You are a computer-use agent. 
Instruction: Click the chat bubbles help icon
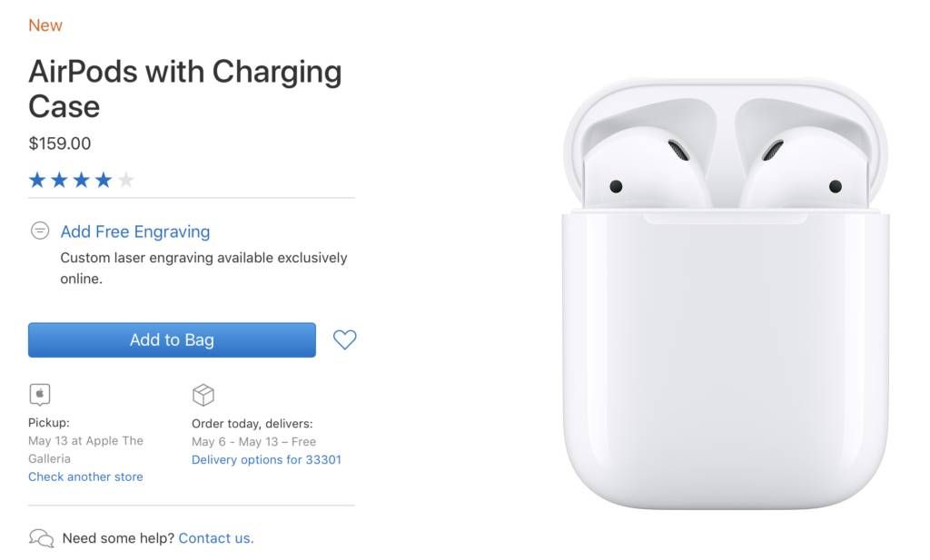(42, 538)
